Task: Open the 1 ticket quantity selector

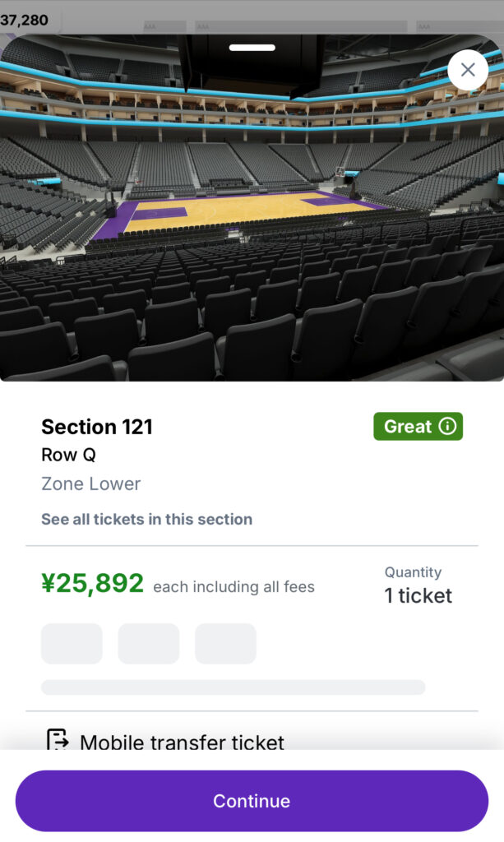Action: 418,595
